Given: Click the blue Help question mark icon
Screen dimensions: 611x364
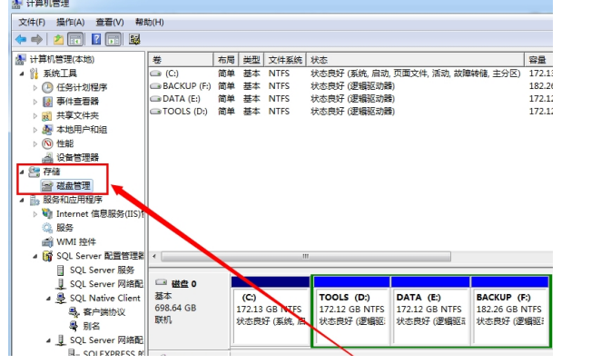Looking at the screenshot, I should (94, 39).
